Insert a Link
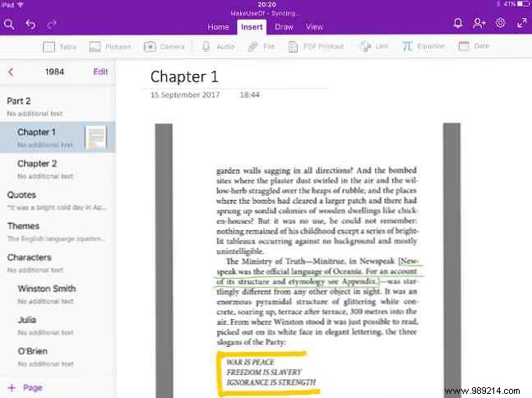Screen dimensions: 532x398 [x=373, y=46]
